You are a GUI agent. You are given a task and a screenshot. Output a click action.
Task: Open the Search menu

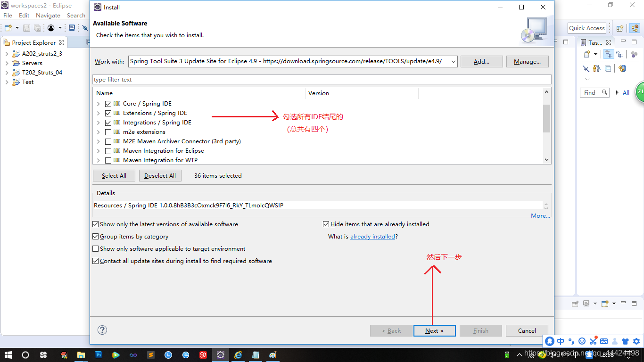click(x=76, y=15)
